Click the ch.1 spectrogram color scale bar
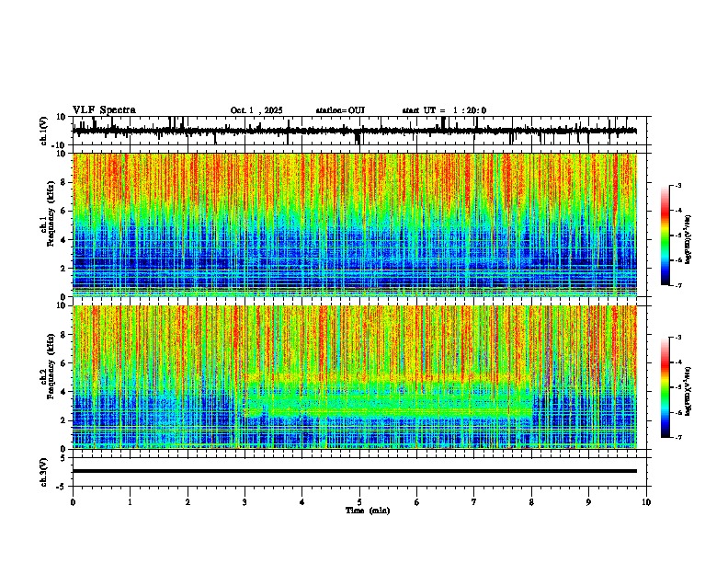728x563 pixels. 665,236
